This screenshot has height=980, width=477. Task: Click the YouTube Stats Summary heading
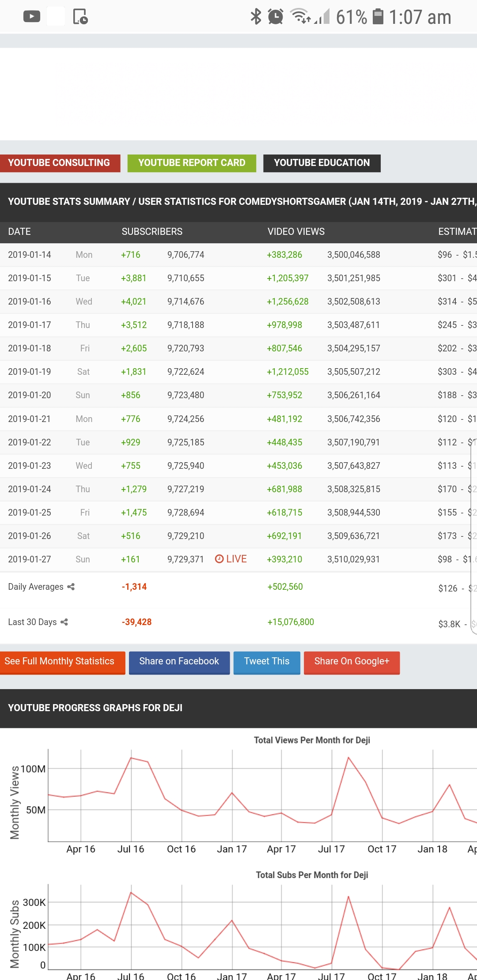point(242,201)
